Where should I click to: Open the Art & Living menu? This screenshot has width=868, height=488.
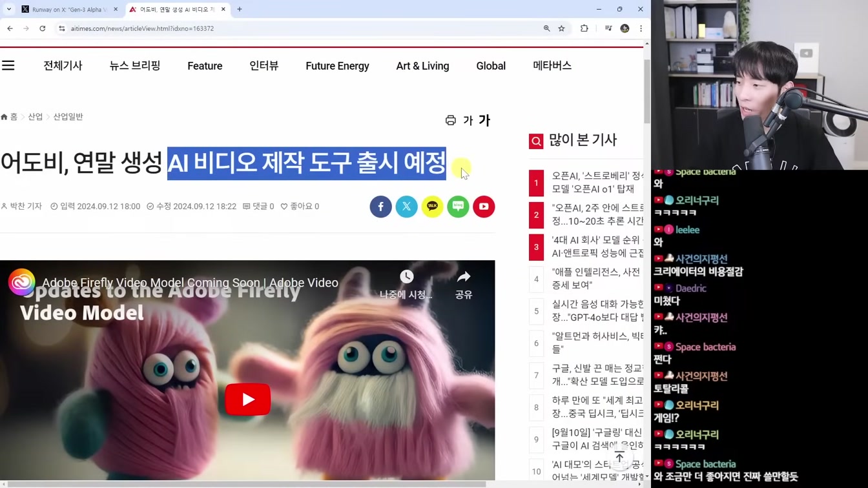point(422,66)
